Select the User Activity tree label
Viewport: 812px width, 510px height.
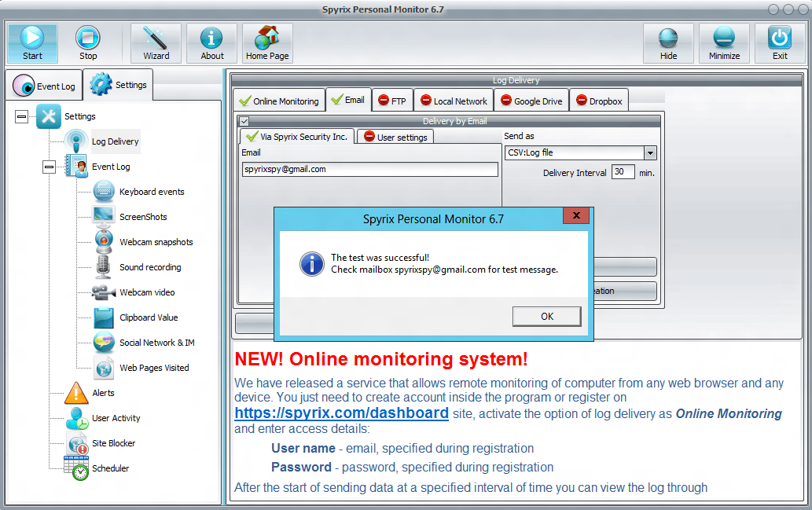(x=116, y=418)
